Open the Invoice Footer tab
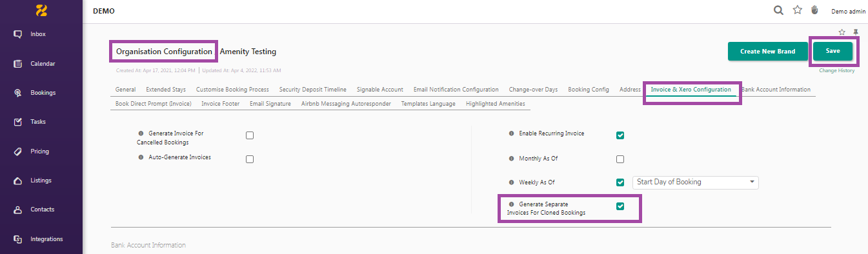Viewport: 868px width, 254px height. click(220, 104)
